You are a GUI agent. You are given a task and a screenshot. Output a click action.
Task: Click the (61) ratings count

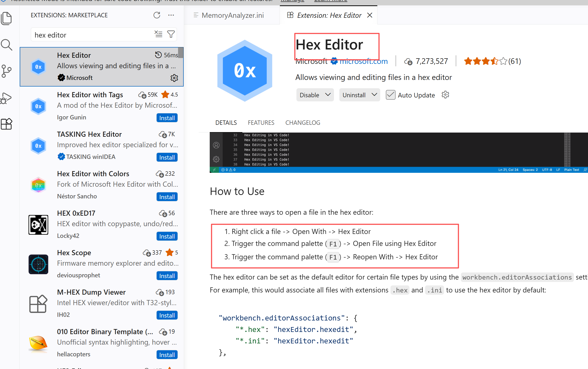(x=515, y=61)
